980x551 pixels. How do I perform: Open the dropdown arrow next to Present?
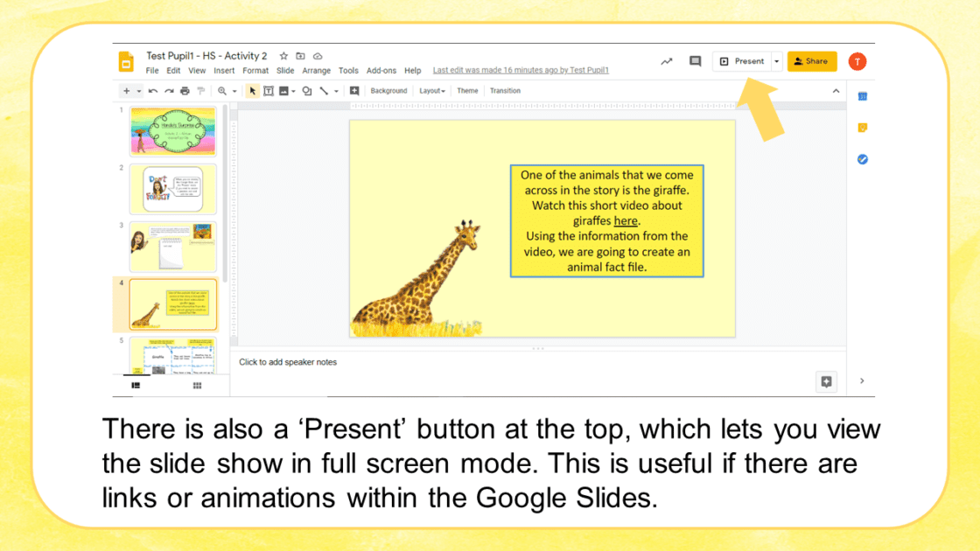(x=776, y=61)
